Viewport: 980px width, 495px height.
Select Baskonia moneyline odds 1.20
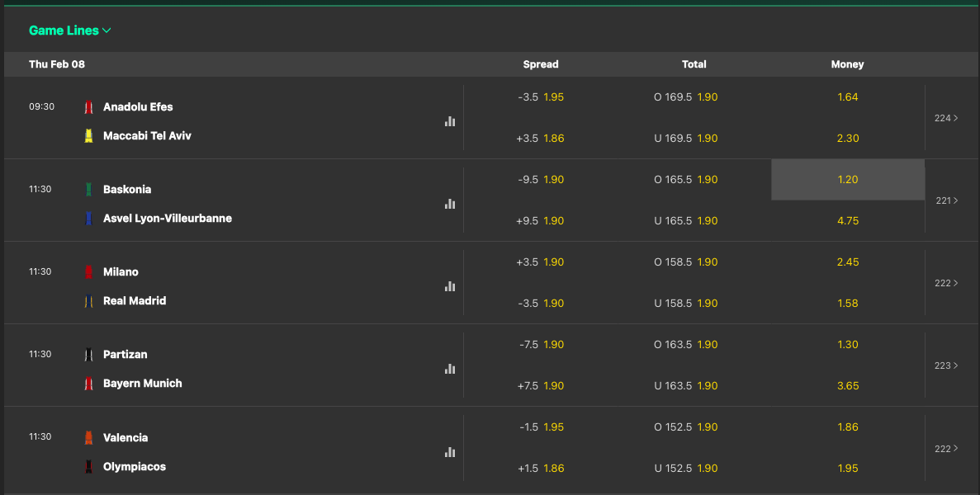tap(848, 180)
